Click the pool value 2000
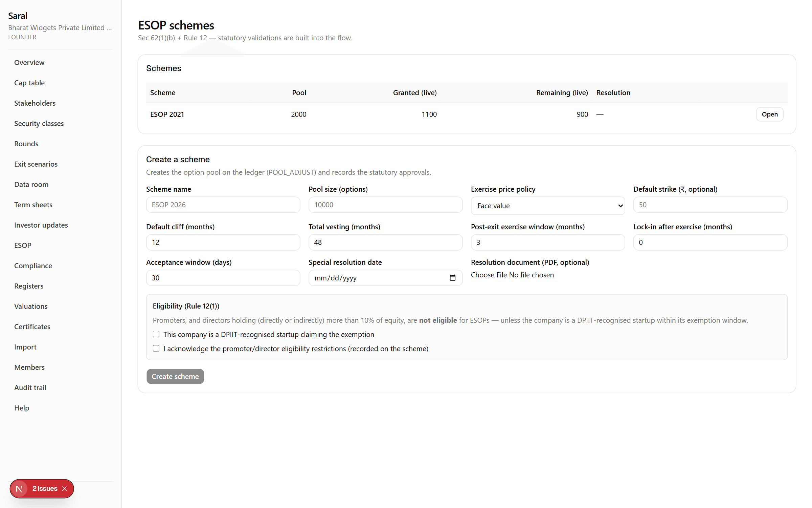This screenshot has width=812, height=508. (298, 114)
